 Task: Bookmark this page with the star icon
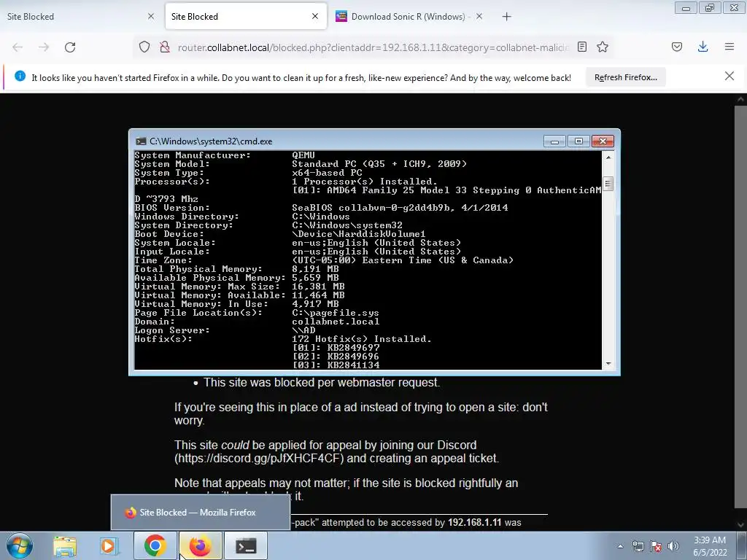(x=603, y=47)
